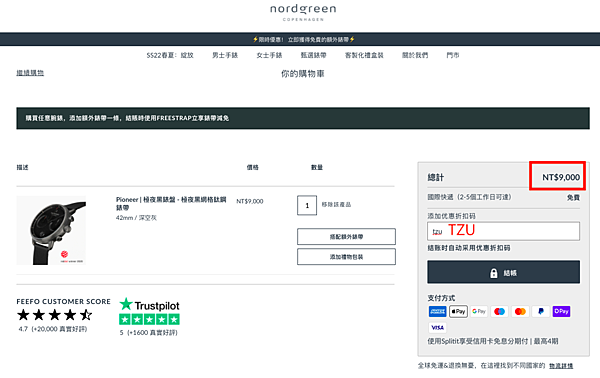Click the Feefo black star rating

[x=54, y=315]
